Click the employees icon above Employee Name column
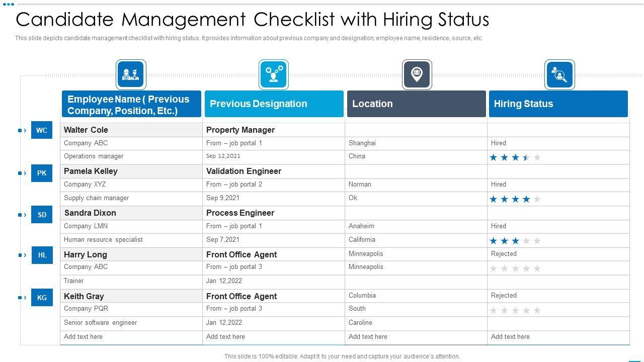This screenshot has width=644, height=362. click(x=131, y=74)
